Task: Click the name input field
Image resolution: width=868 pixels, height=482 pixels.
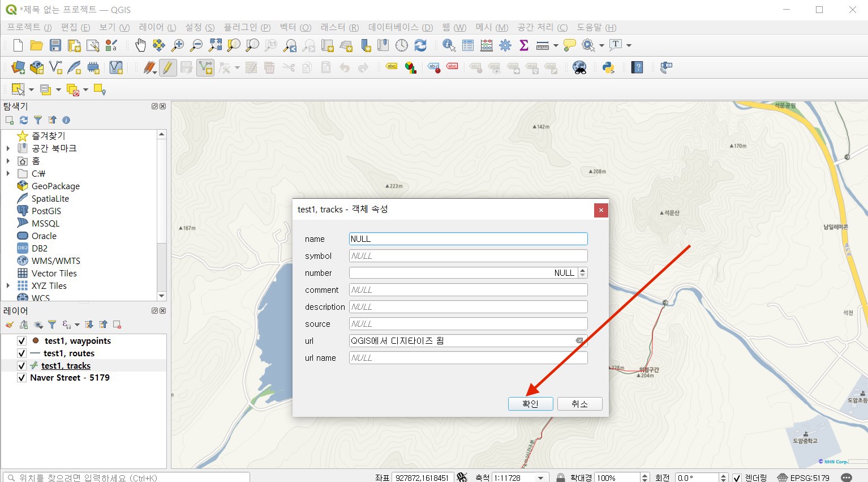Action: click(x=468, y=238)
